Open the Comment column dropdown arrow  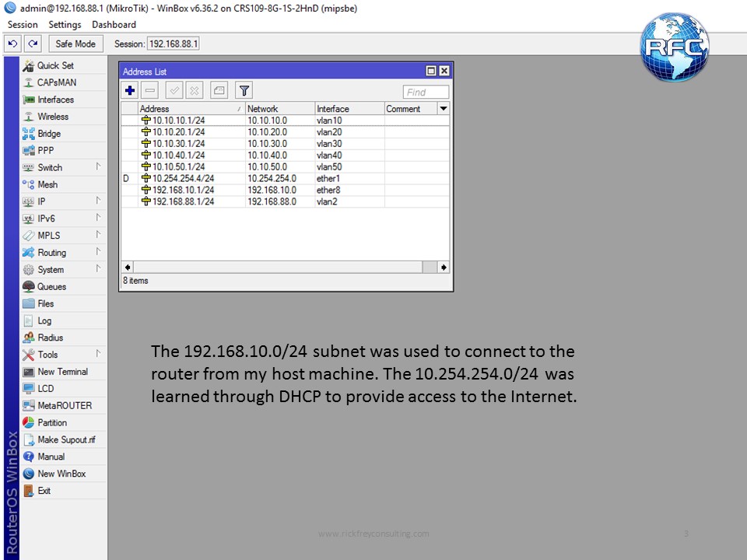pos(443,108)
